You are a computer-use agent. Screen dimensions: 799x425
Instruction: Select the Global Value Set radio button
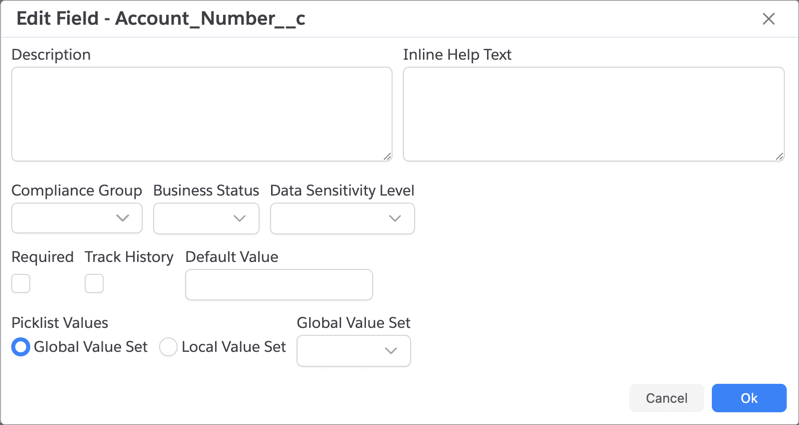pos(20,347)
